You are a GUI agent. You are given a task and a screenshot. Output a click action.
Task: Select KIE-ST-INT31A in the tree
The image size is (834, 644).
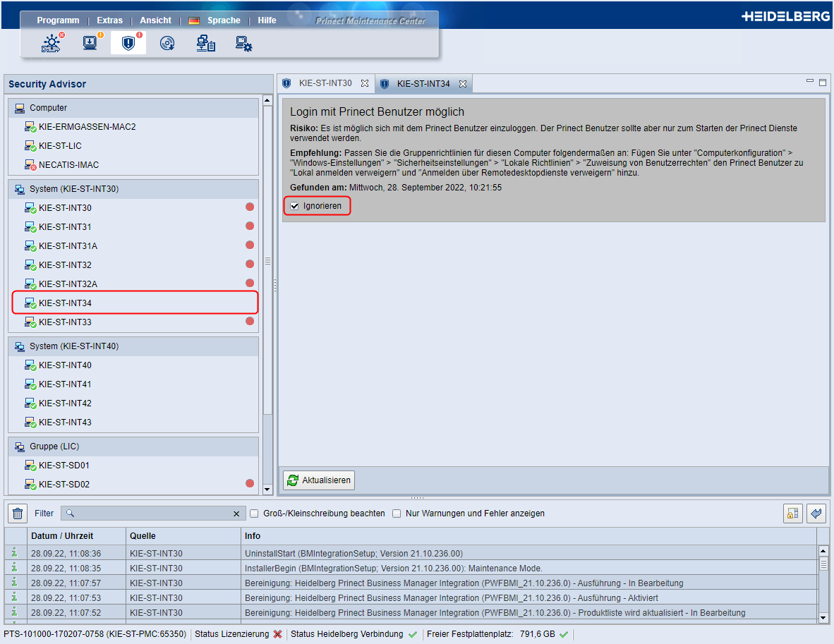point(68,245)
